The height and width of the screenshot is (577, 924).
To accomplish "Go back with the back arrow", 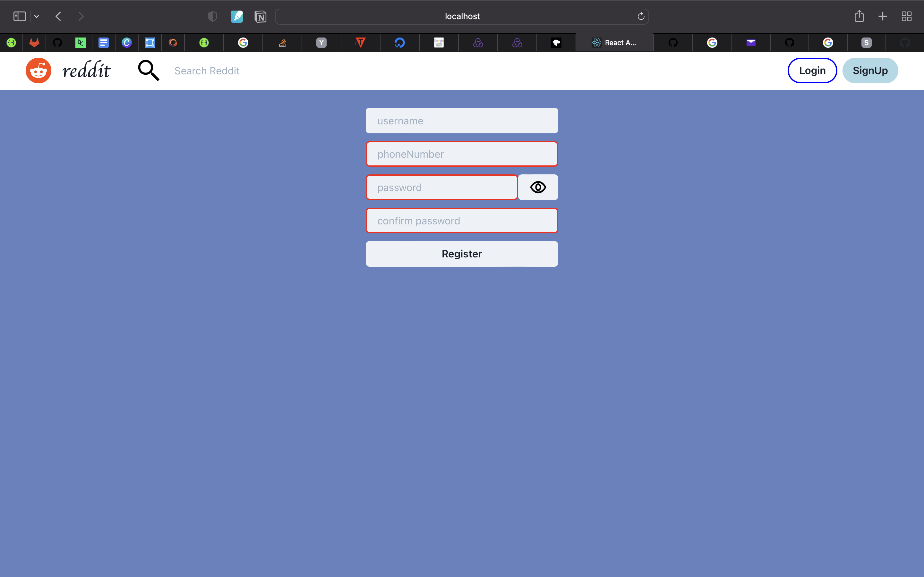I will [x=58, y=16].
